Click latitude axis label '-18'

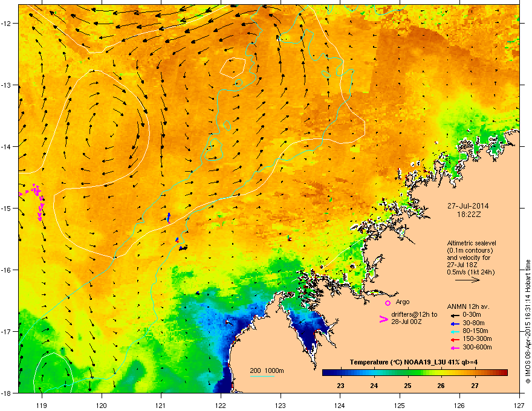[7, 393]
